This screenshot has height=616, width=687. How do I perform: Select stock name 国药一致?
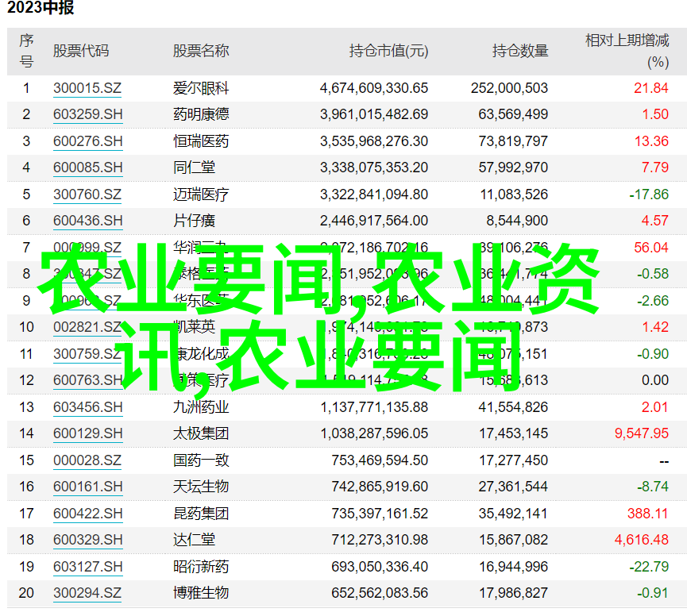201,460
